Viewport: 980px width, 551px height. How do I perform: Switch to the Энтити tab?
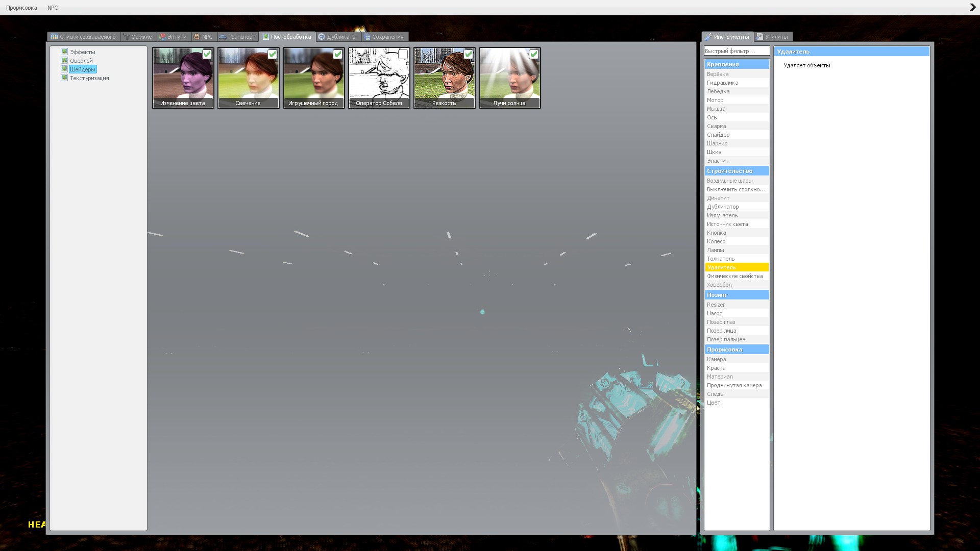pyautogui.click(x=174, y=37)
